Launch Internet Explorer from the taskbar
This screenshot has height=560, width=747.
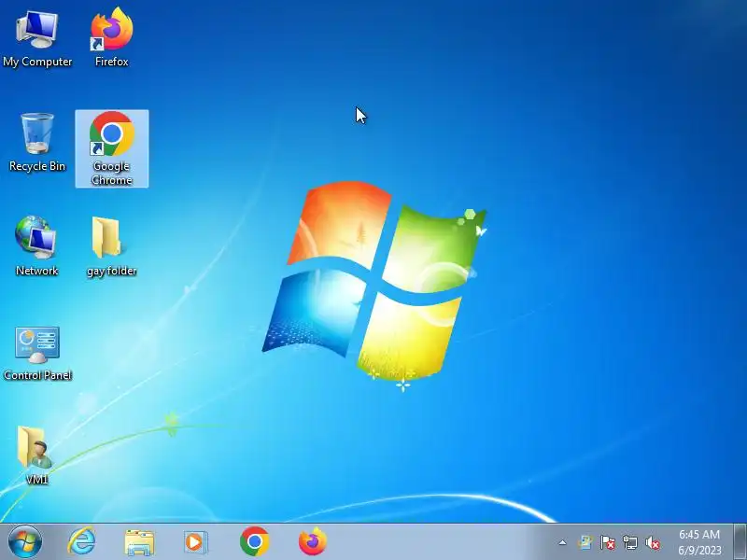pos(82,542)
